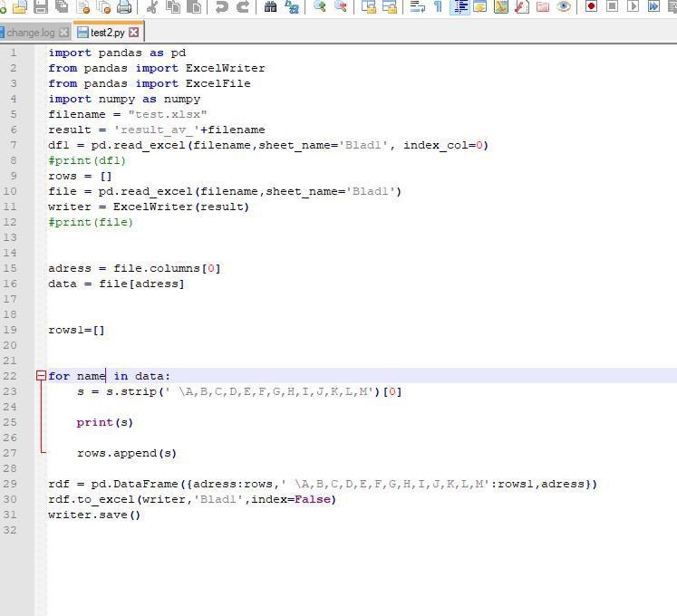Screen dimensions: 677x616
Task: Click the Redo arrow icon
Action: tap(243, 6)
